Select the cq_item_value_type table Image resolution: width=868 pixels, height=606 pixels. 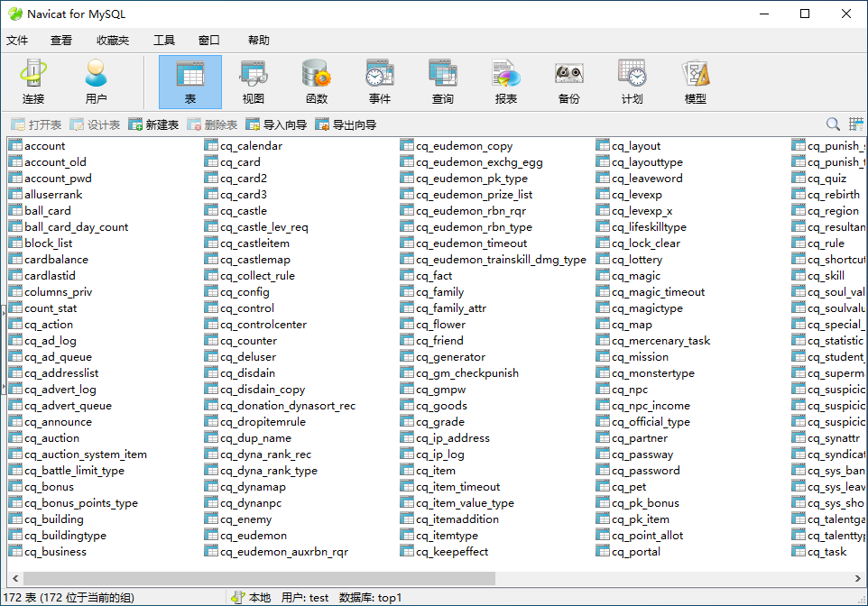[465, 503]
